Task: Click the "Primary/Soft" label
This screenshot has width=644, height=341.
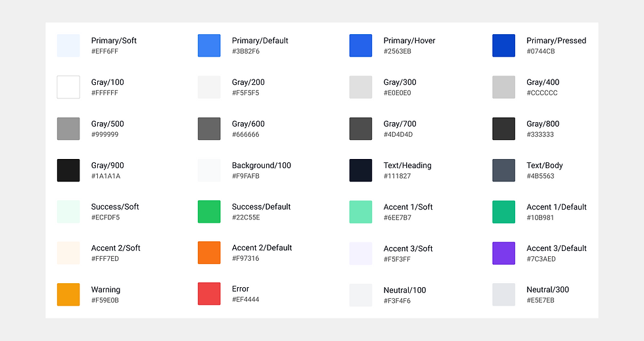Action: point(114,41)
